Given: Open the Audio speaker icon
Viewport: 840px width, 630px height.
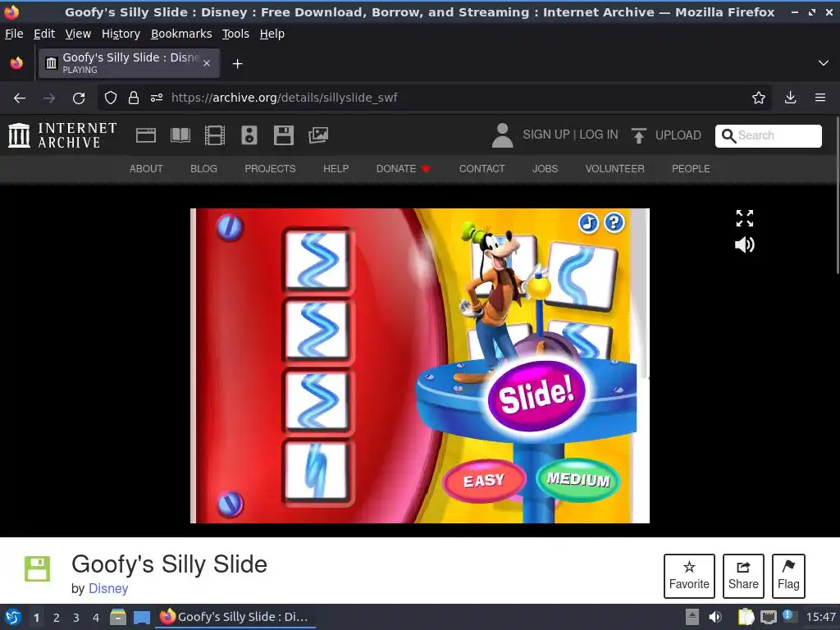Looking at the screenshot, I should (x=249, y=135).
